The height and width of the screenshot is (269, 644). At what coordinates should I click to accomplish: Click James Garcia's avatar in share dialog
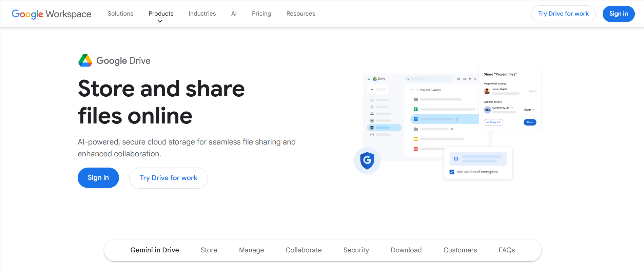[487, 91]
